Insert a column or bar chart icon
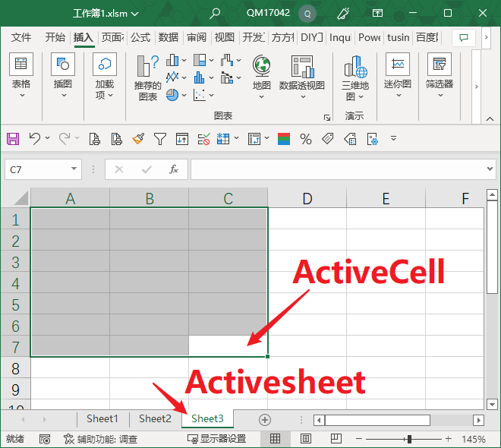501x448 pixels. point(172,60)
